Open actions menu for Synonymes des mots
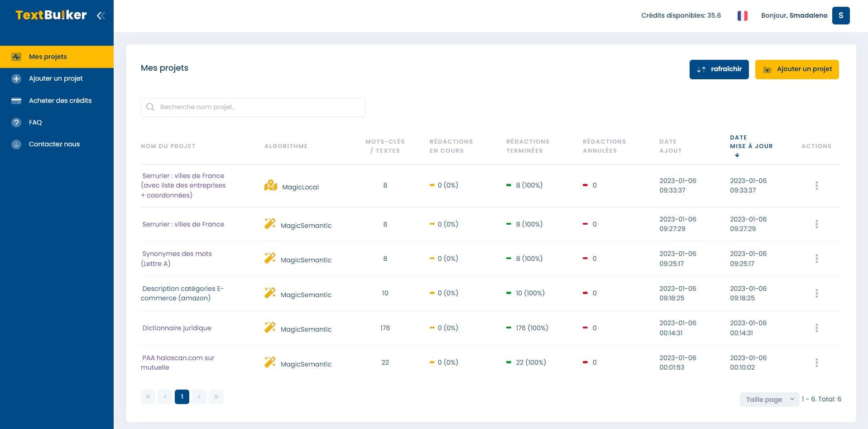This screenshot has width=868, height=429. (x=817, y=259)
